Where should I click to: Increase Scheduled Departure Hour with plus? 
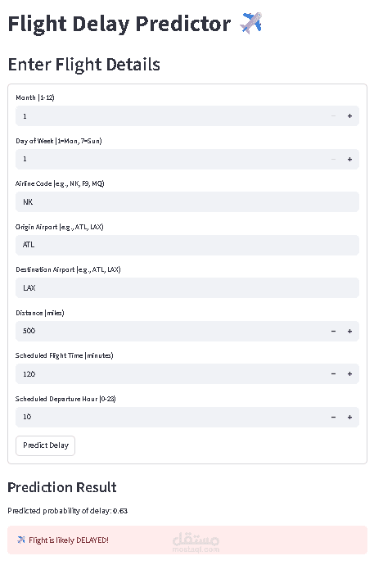tap(349, 418)
